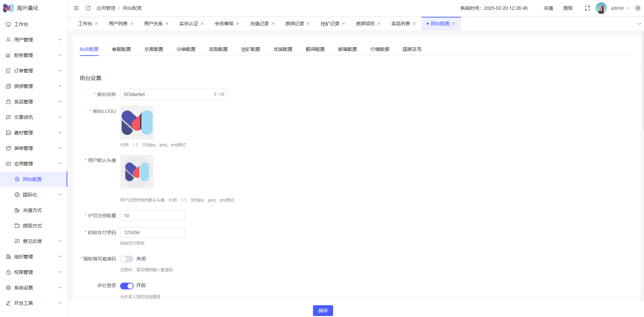Open the admin user dropdown

coord(620,8)
